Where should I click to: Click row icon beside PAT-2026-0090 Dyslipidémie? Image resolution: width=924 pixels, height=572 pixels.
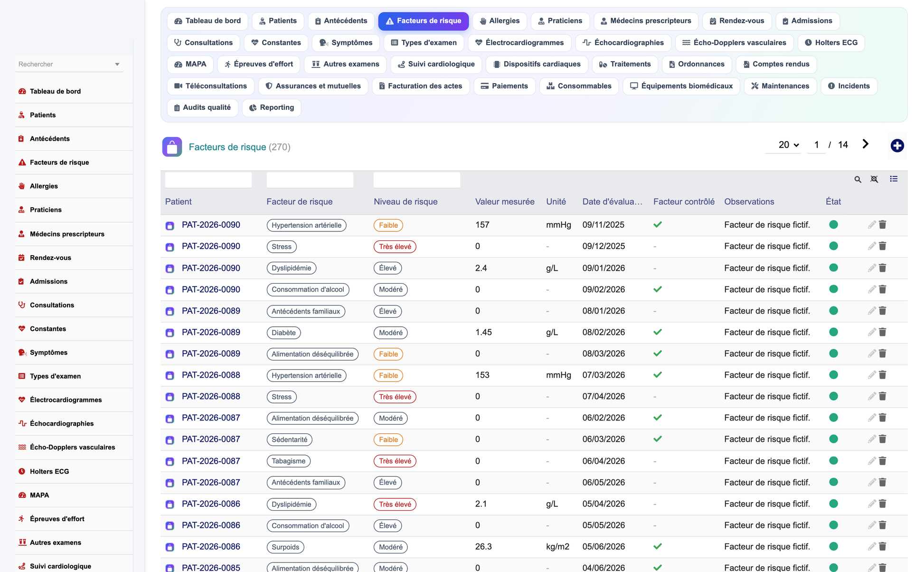point(170,268)
